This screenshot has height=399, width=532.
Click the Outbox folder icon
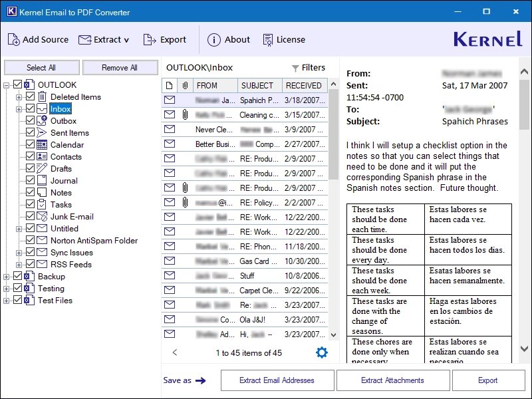(x=42, y=120)
